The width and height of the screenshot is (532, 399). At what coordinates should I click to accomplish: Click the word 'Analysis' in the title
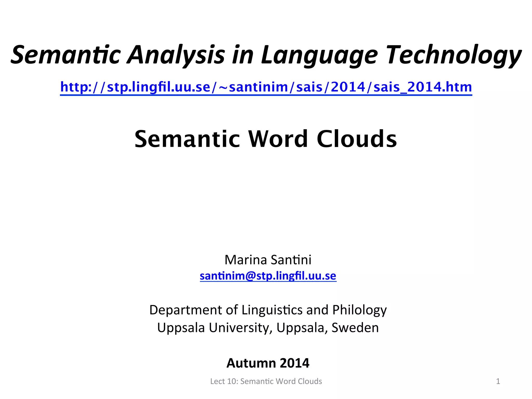tap(176, 55)
